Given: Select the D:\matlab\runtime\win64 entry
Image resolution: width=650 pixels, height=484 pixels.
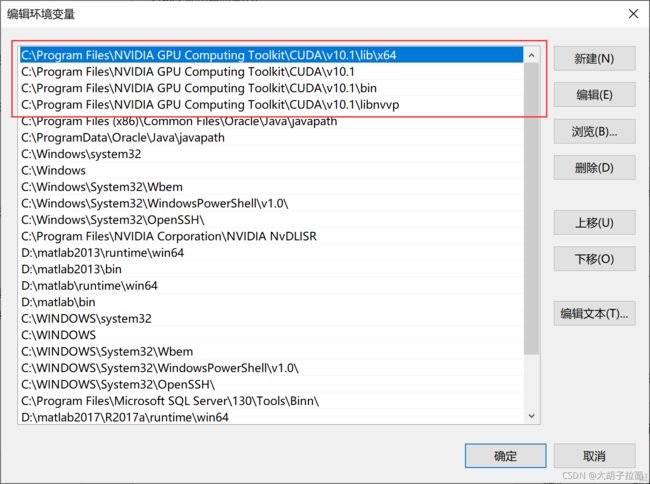Looking at the screenshot, I should 272,286.
